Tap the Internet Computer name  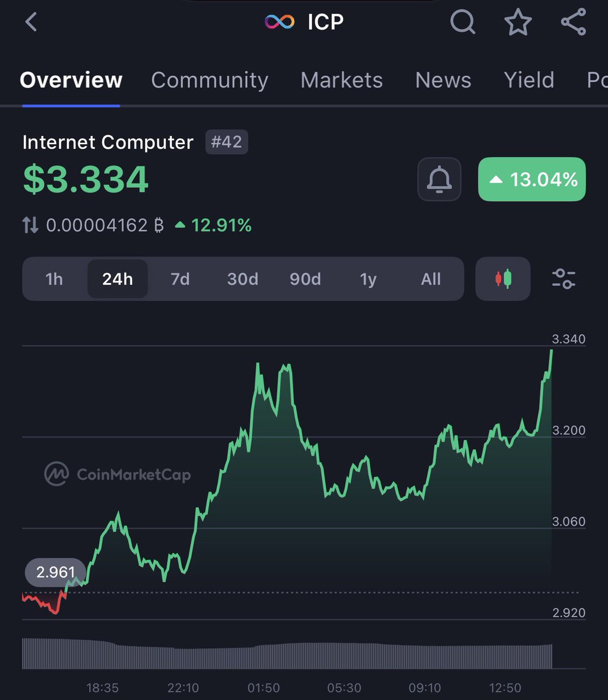[x=108, y=142]
